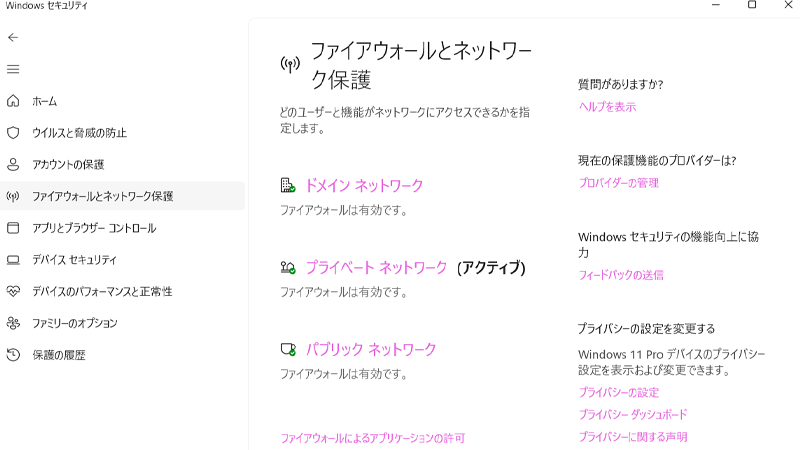800x450 pixels.
Task: Open ファイアウォールによるアプリケーションの許可 link
Action: coord(372,438)
